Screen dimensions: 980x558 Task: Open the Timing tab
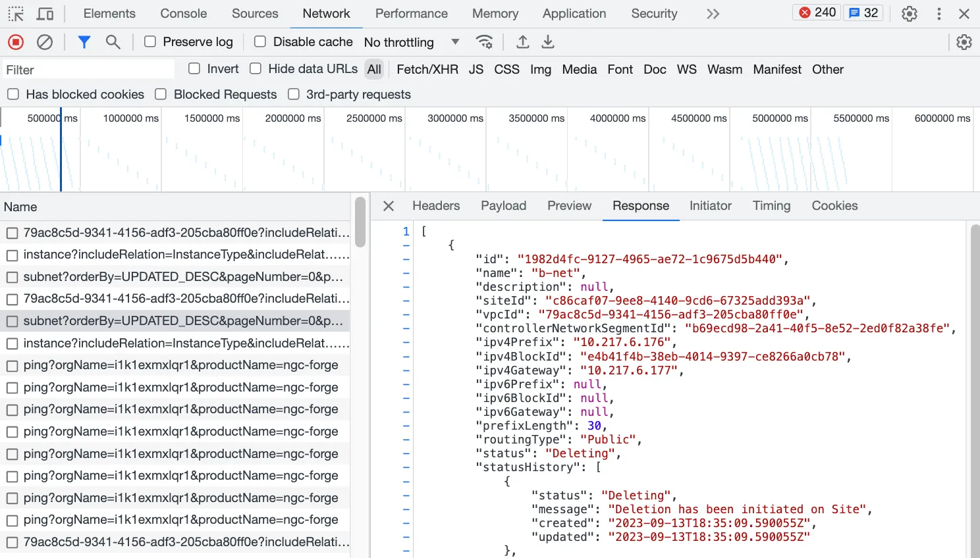[771, 206]
